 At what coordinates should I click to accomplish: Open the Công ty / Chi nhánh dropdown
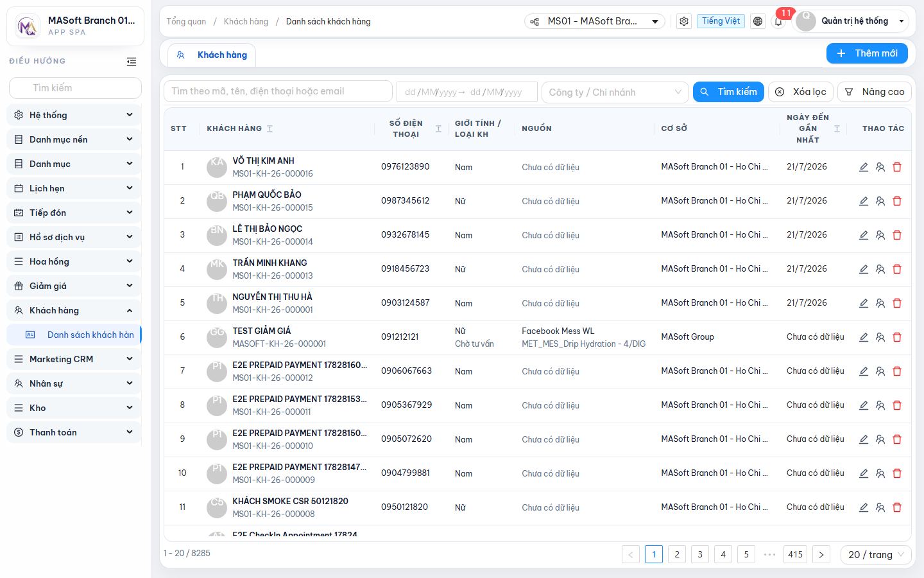615,92
